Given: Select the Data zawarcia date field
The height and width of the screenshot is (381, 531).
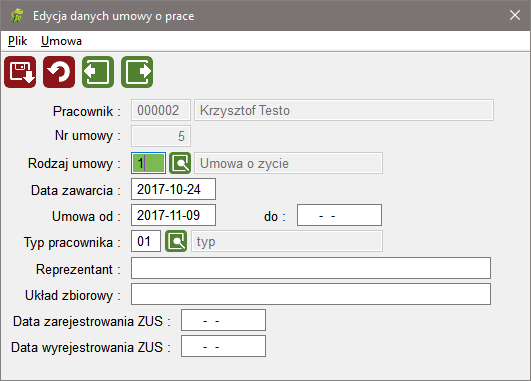Looking at the screenshot, I should coord(173,189).
